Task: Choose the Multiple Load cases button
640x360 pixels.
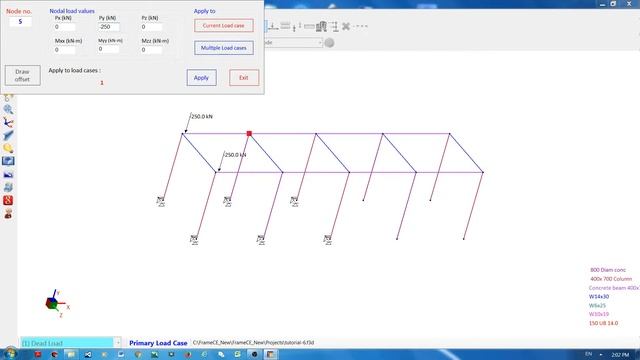Action: pyautogui.click(x=224, y=48)
